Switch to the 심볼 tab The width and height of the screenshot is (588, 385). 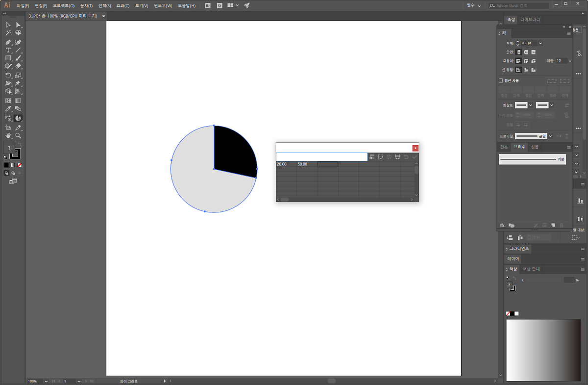coord(535,147)
